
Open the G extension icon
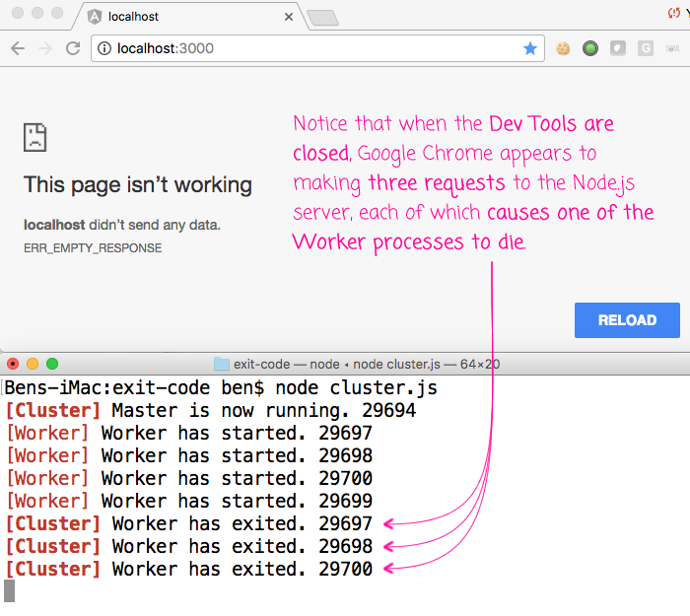pos(646,48)
